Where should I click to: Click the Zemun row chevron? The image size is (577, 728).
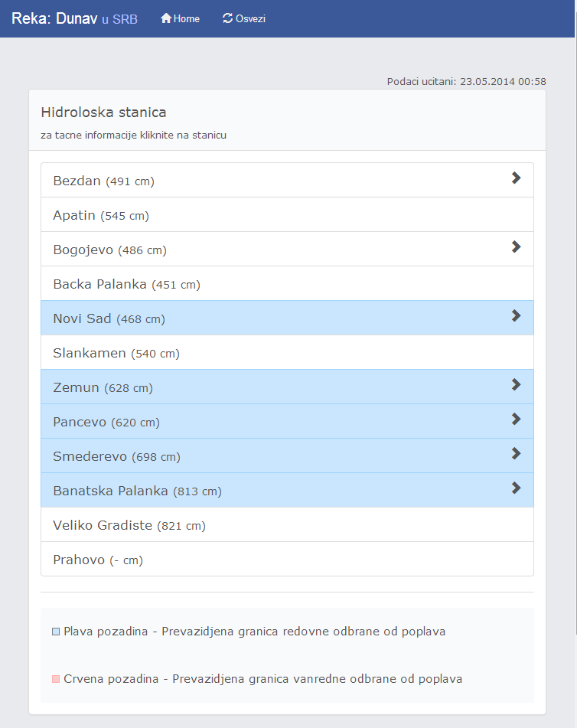pos(516,385)
